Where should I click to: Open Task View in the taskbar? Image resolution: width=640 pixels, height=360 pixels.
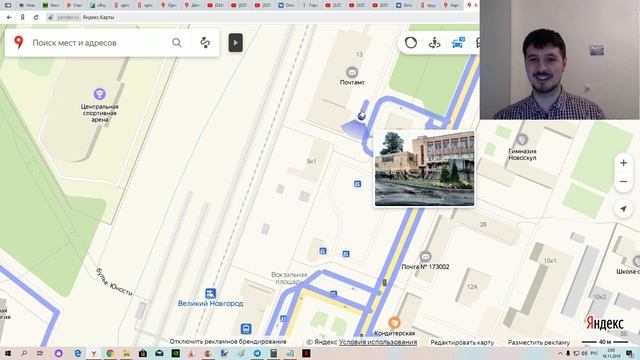[40, 353]
